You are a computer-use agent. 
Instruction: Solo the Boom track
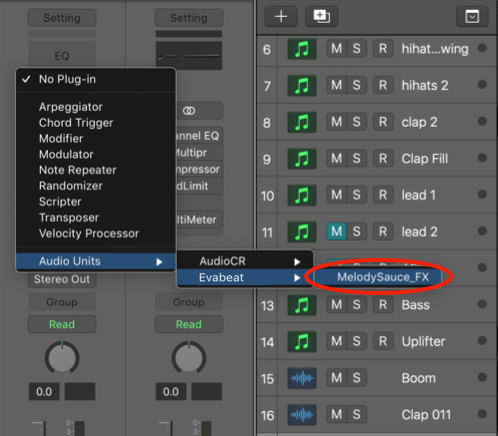(x=356, y=377)
